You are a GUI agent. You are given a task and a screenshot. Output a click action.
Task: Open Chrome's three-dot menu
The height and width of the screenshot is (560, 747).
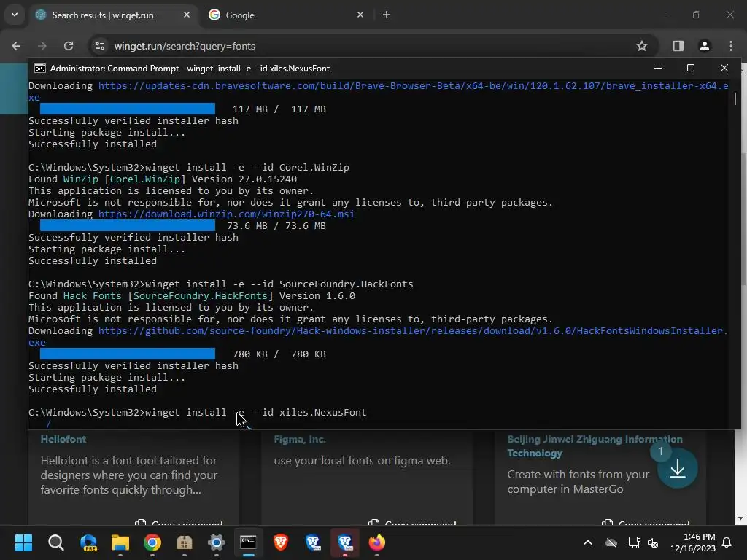coord(731,46)
